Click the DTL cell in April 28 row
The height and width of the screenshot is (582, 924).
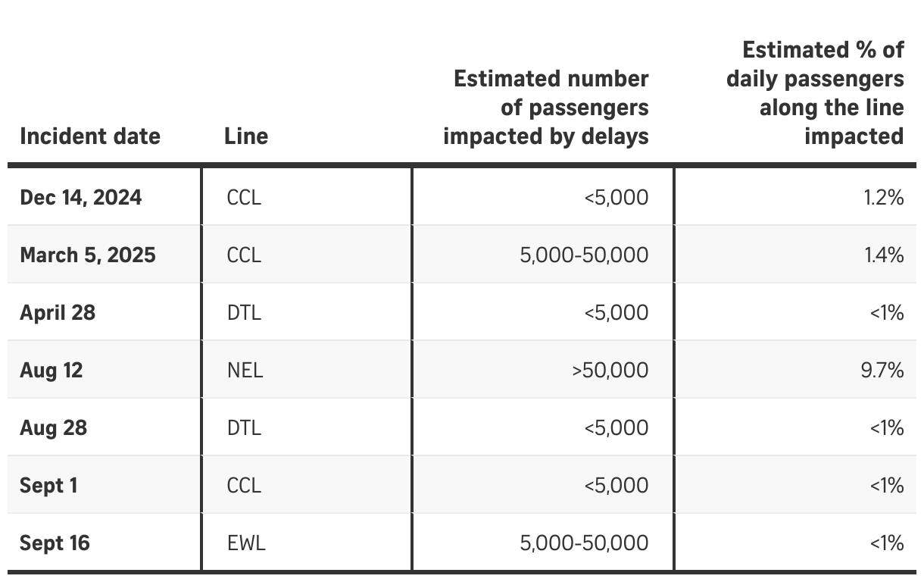click(x=244, y=313)
